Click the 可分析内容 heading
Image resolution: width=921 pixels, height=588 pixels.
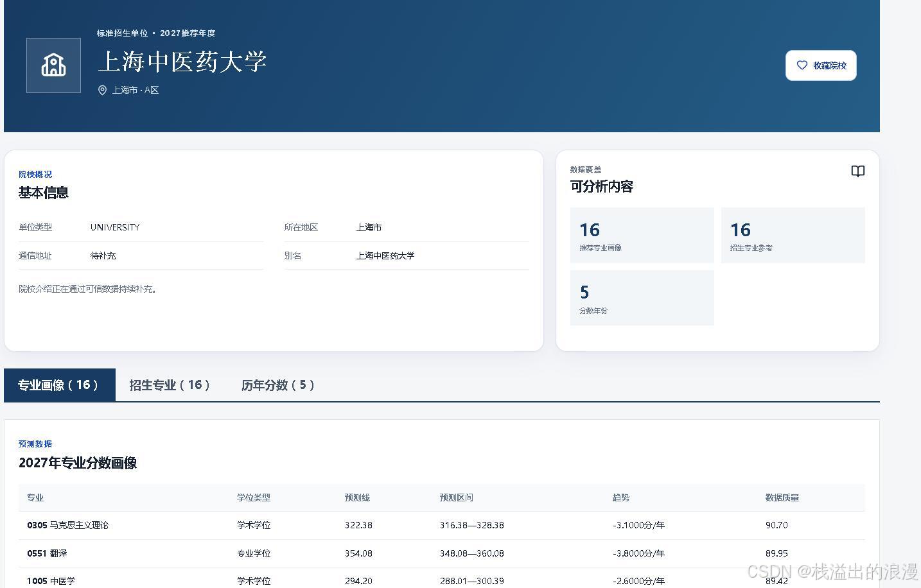pos(602,187)
